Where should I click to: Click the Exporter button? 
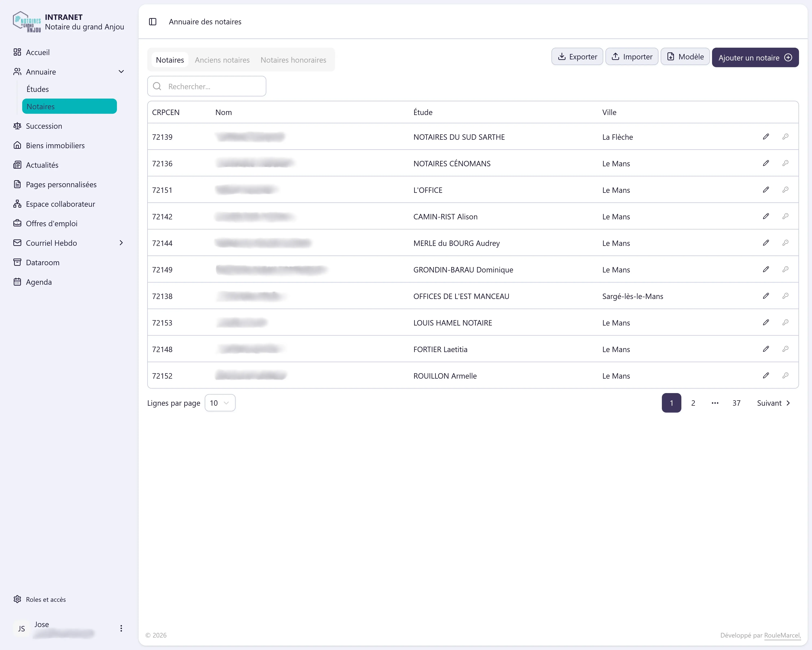577,57
